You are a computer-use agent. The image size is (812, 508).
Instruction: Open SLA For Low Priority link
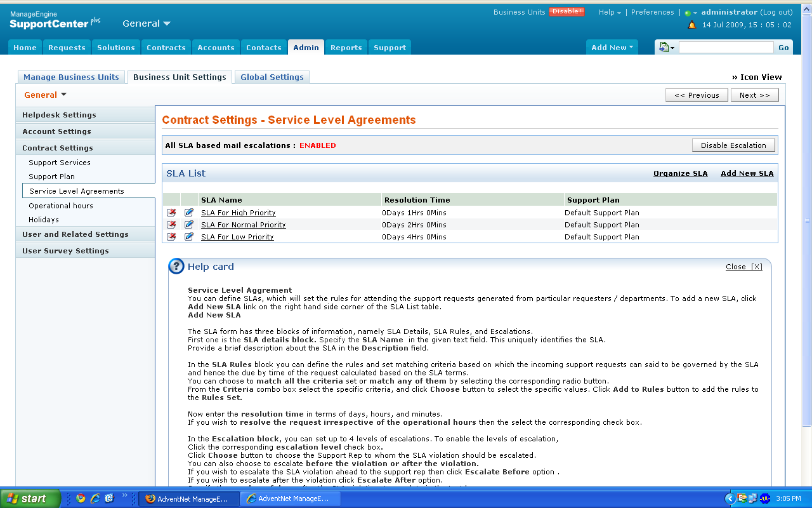(237, 237)
